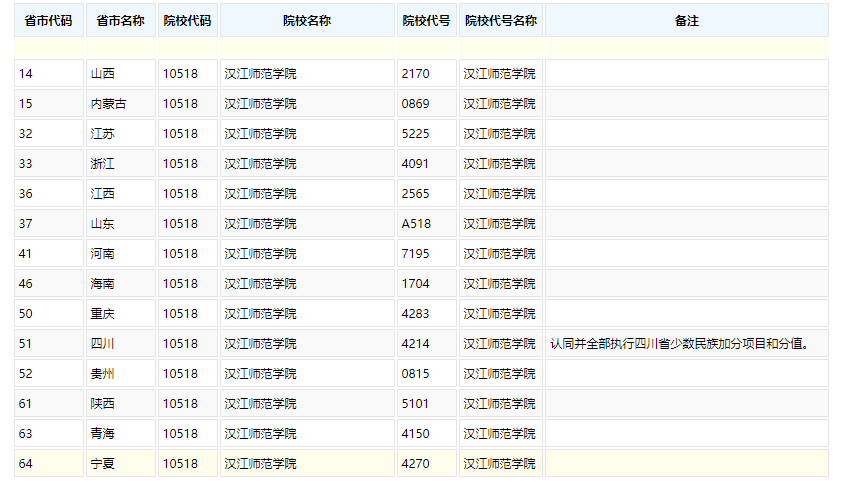Select the 山西 province cell

pyautogui.click(x=103, y=74)
